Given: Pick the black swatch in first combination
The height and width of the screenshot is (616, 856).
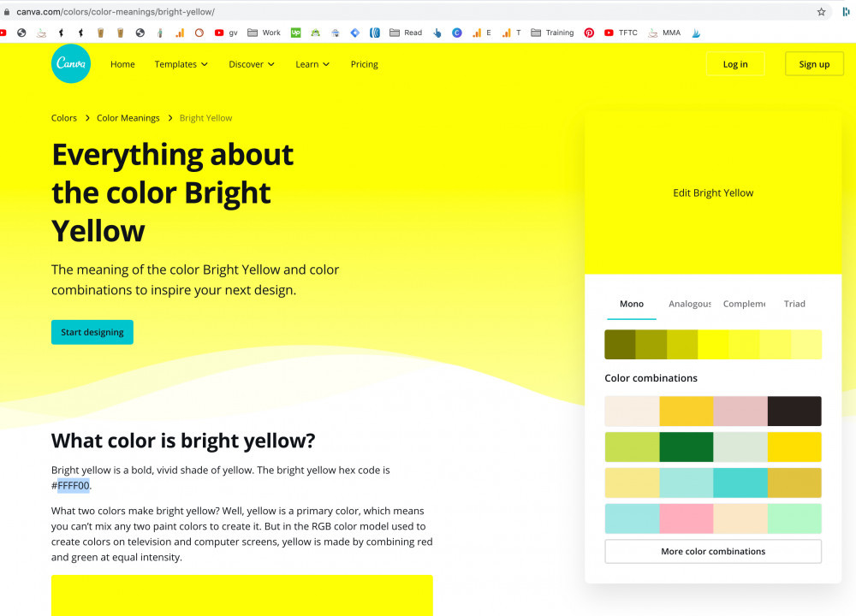Looking at the screenshot, I should pos(794,411).
